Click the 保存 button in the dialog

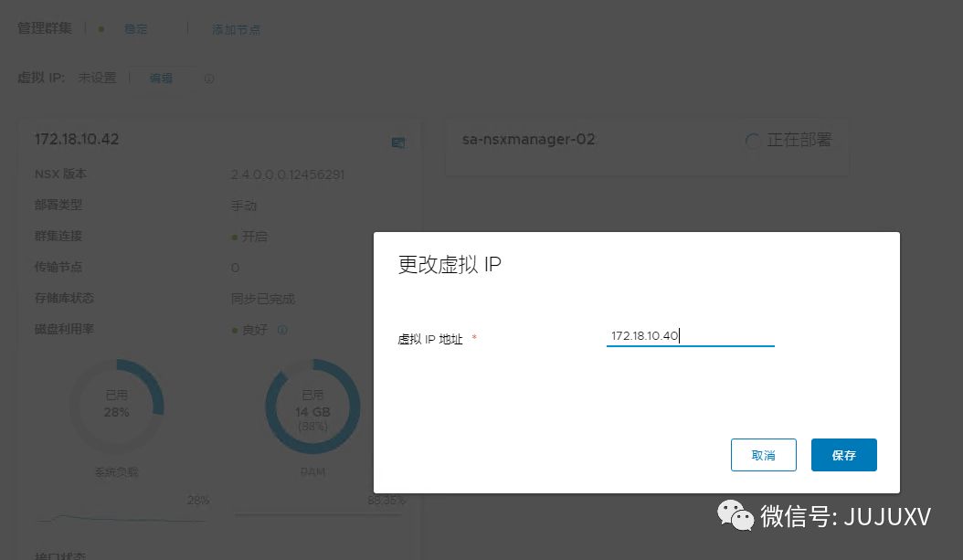[x=844, y=455]
